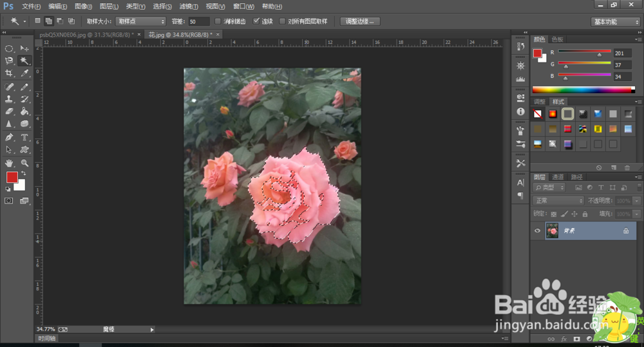The image size is (644, 347).
Task: Toggle the 对所有图层取样 checkbox
Action: (282, 21)
